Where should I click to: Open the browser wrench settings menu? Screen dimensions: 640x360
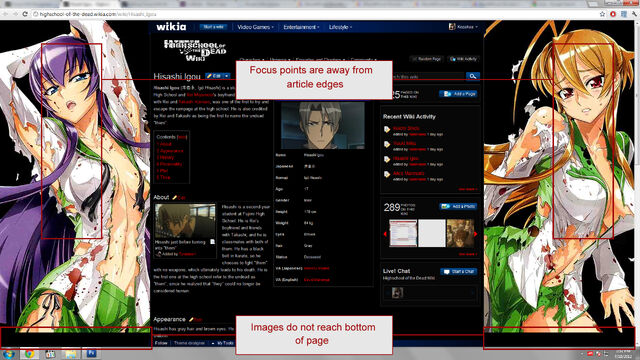coord(634,14)
